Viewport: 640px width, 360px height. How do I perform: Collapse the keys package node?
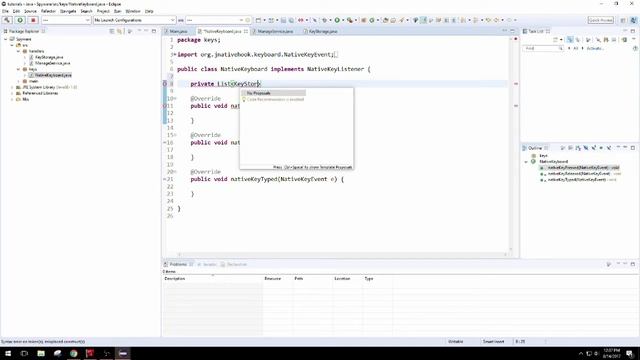tap(18, 69)
